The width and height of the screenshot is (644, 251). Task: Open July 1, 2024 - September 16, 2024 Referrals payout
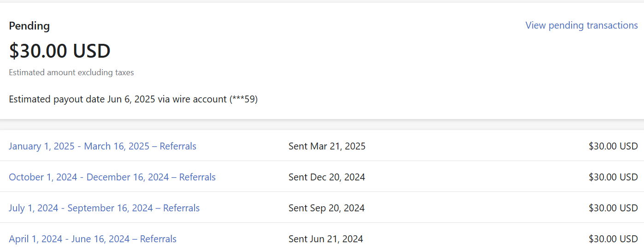[x=104, y=208]
